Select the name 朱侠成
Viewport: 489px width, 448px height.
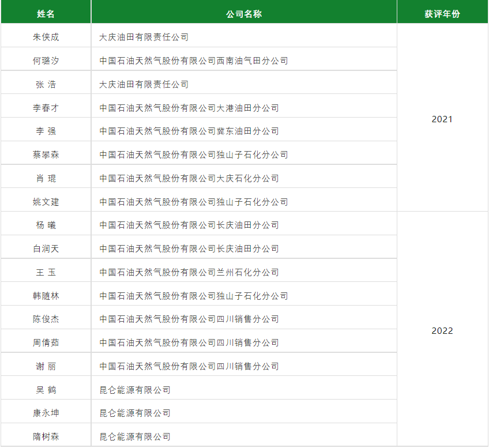pyautogui.click(x=46, y=37)
